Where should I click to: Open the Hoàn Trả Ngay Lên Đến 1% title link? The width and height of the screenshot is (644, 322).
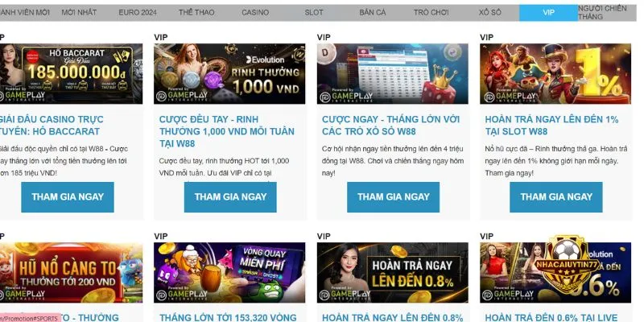click(551, 126)
